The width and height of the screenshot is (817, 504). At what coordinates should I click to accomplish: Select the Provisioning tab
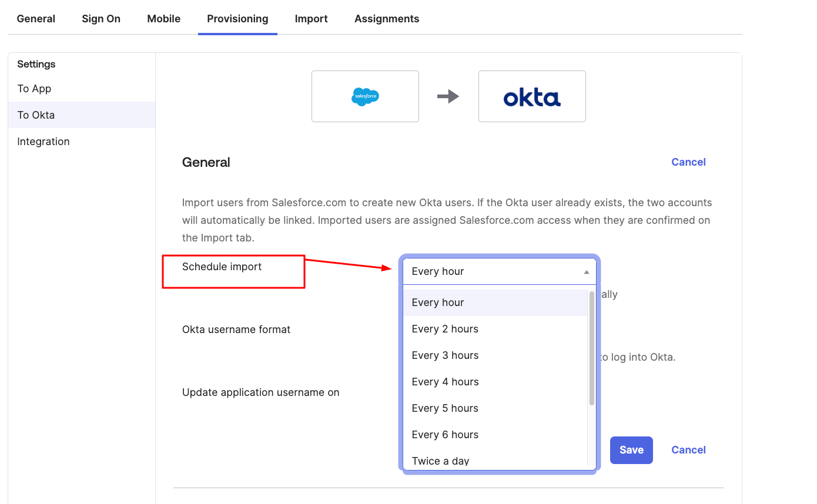[237, 19]
